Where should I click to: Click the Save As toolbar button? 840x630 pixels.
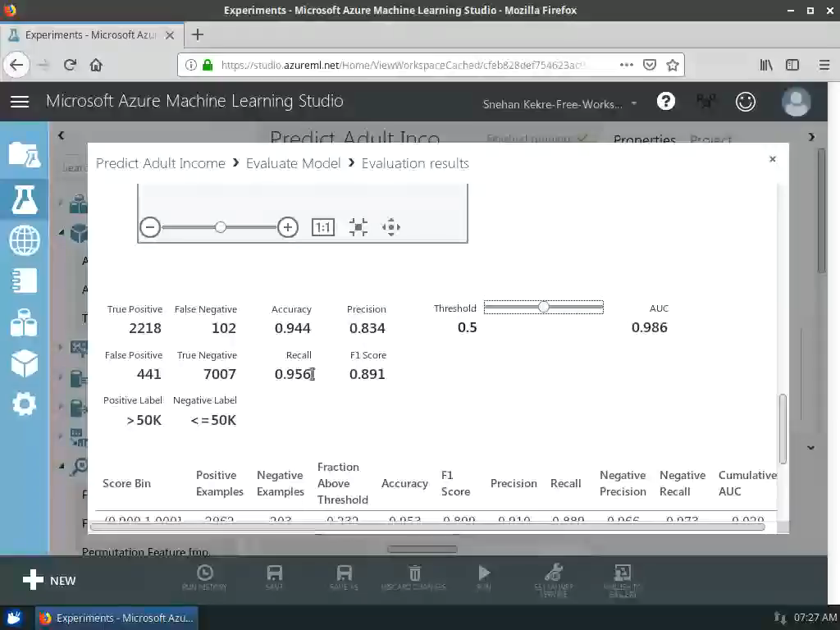tap(344, 577)
